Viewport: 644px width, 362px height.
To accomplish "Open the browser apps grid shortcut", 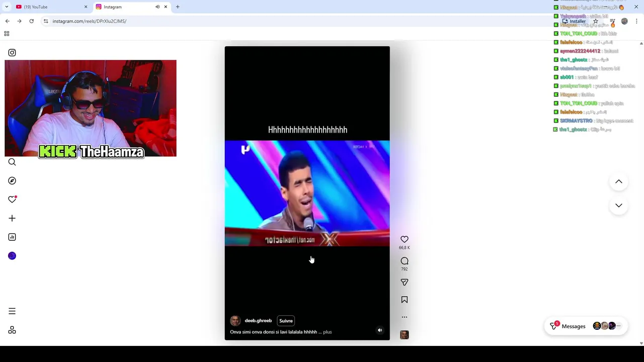I will 7,34.
